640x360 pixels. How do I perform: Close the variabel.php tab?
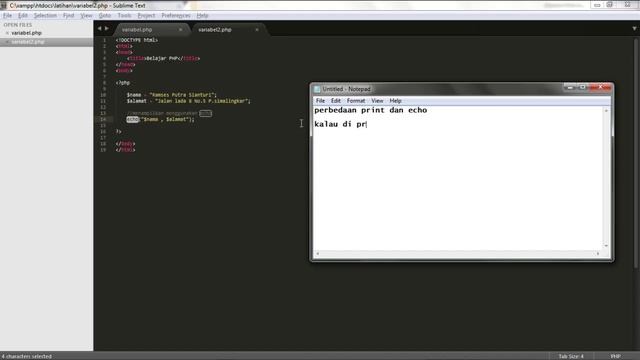pos(180,30)
